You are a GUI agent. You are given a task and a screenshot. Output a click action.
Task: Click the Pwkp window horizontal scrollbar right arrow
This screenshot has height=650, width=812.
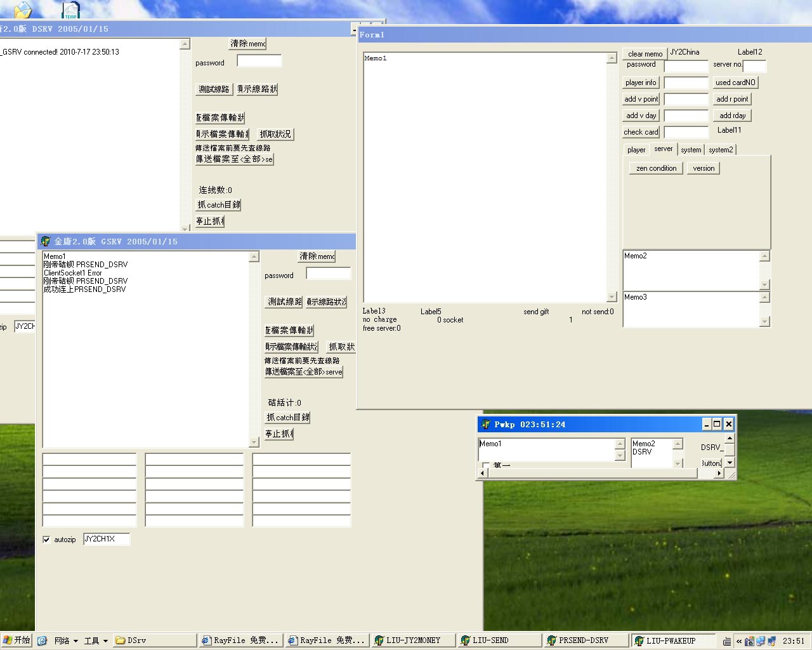point(719,474)
